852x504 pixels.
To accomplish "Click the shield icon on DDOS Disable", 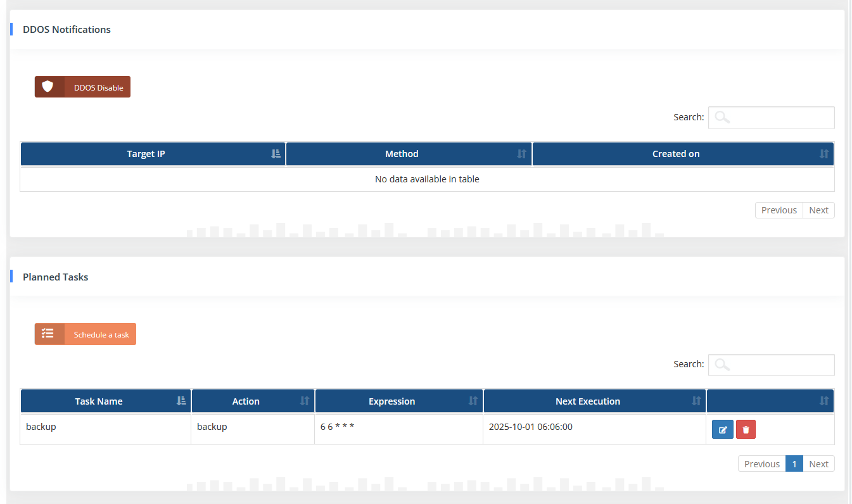I will click(48, 87).
